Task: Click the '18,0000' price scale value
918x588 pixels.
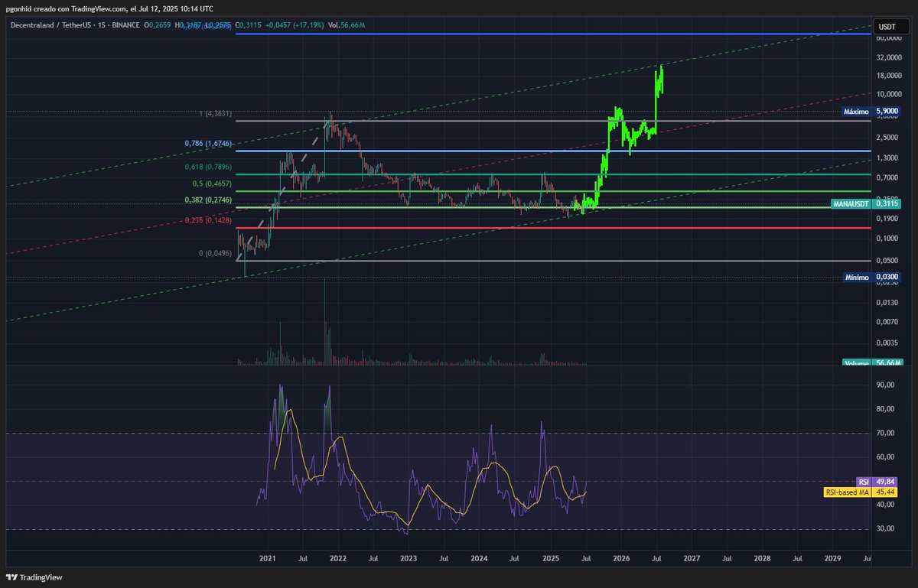Action: [887, 76]
